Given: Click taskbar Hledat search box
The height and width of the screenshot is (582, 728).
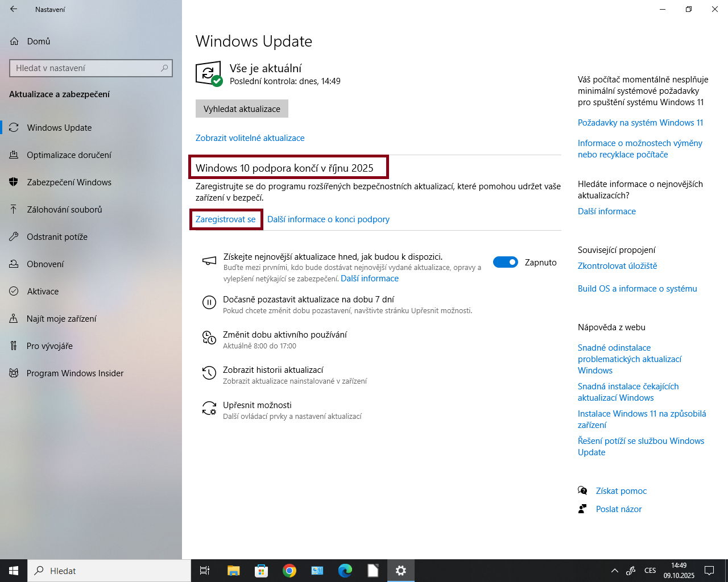Looking at the screenshot, I should (x=109, y=571).
